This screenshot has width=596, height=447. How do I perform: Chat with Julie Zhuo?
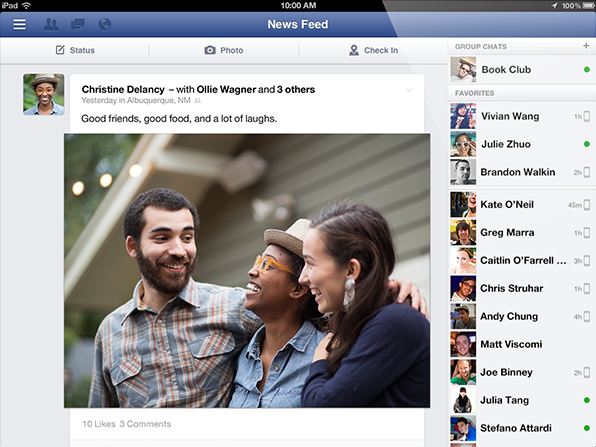tap(522, 144)
